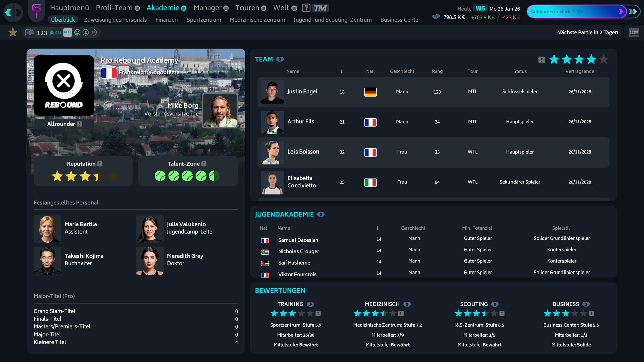The width and height of the screenshot is (644, 362).
Task: Click Arthur Fils' player photo
Action: [x=272, y=122]
